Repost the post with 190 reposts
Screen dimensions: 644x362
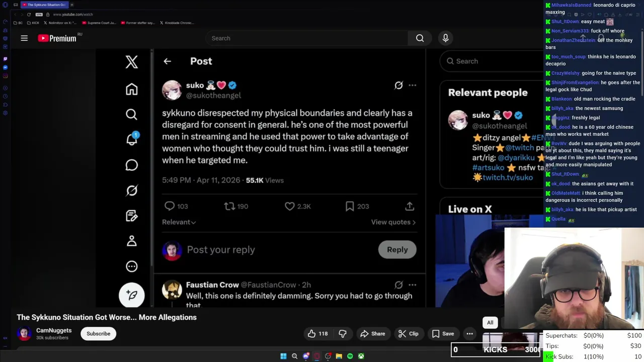(236, 206)
